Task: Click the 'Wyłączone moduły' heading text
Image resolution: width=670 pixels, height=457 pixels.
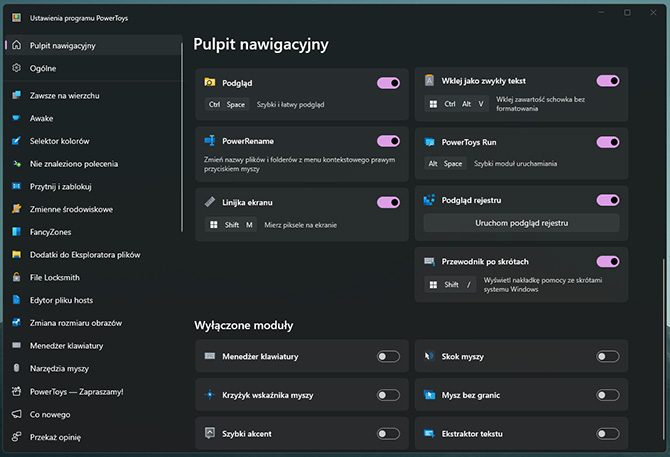Action: (244, 325)
